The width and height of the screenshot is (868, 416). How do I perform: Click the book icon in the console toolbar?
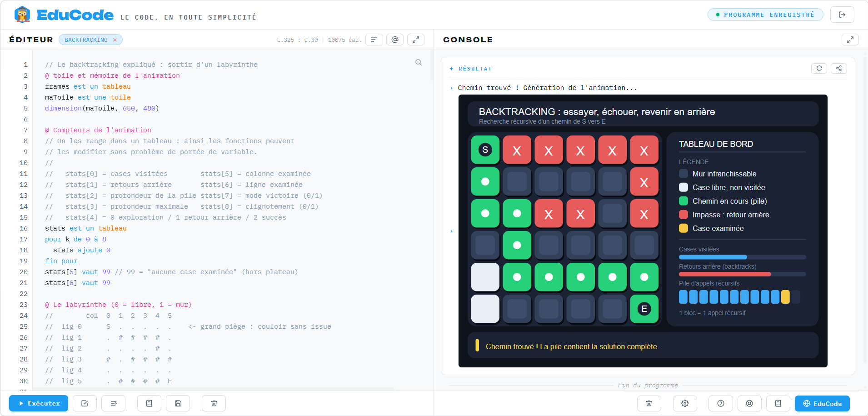click(778, 403)
